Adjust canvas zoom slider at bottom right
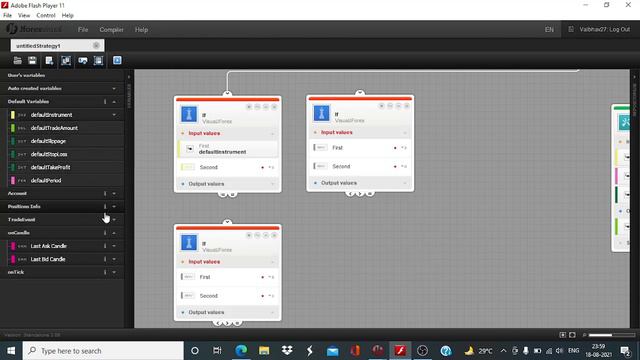Screen dimensions: 640x360 tap(611, 335)
